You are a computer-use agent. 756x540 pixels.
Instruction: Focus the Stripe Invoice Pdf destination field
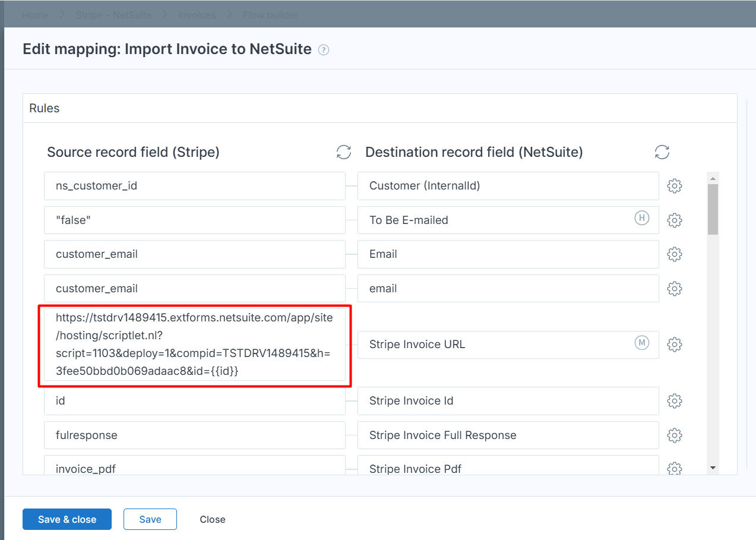pyautogui.click(x=508, y=465)
